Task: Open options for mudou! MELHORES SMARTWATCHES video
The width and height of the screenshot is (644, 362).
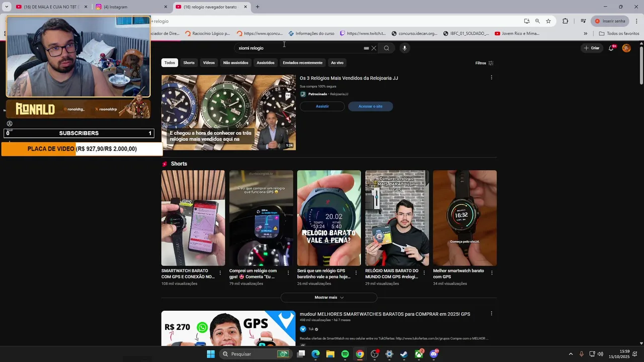Action: click(x=492, y=314)
